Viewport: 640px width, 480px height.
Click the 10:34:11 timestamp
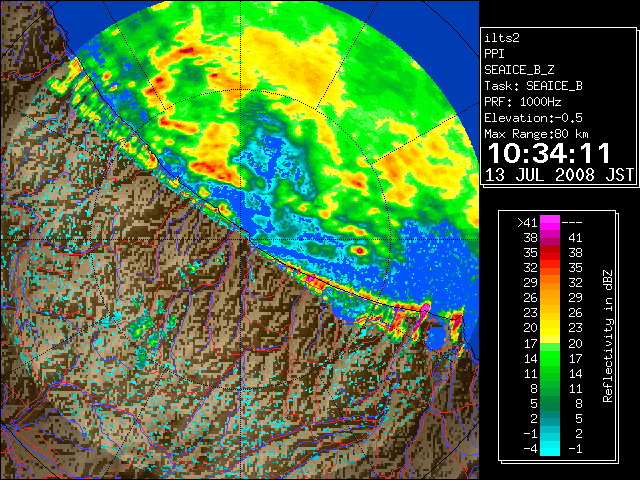point(549,153)
